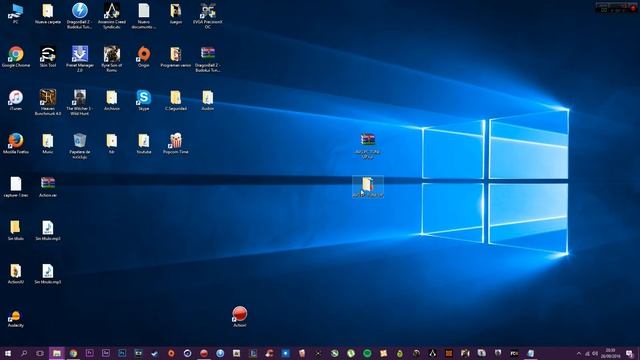Open Chrome from the taskbar

pyautogui.click(x=73, y=353)
